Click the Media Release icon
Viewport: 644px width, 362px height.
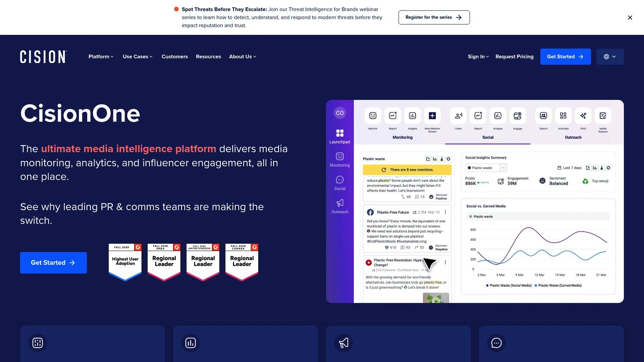[x=603, y=116]
